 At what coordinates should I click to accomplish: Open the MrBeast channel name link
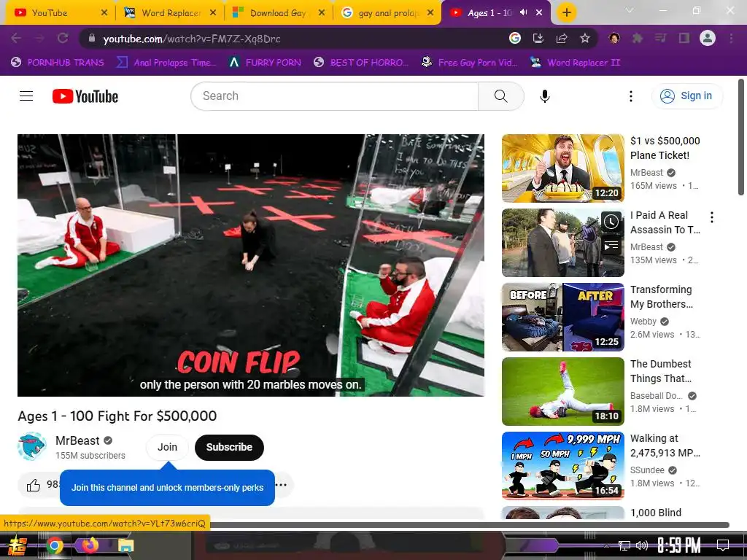(x=77, y=440)
